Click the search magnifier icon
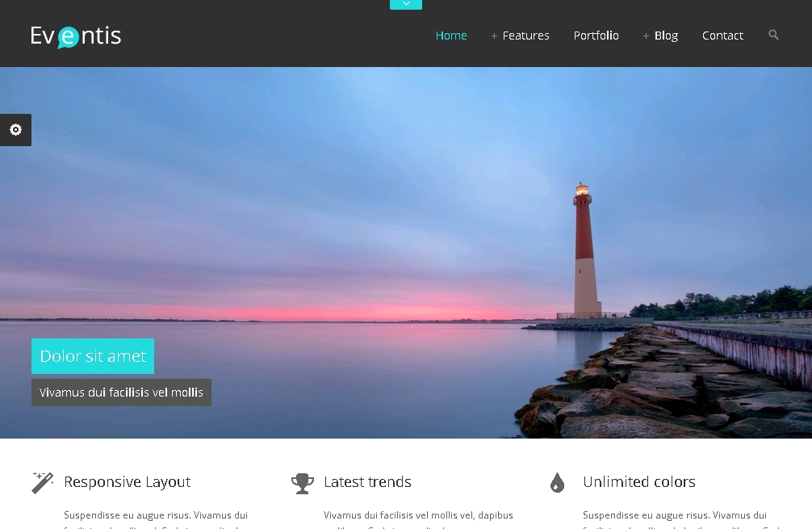This screenshot has height=529, width=812. click(x=773, y=35)
